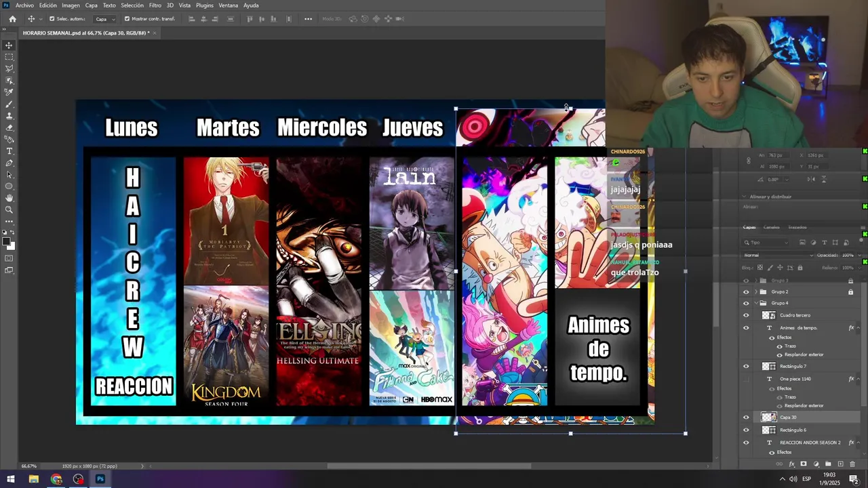Screen dimensions: 868x488
Task: Click lock transparent pixels icon
Action: 760,268
